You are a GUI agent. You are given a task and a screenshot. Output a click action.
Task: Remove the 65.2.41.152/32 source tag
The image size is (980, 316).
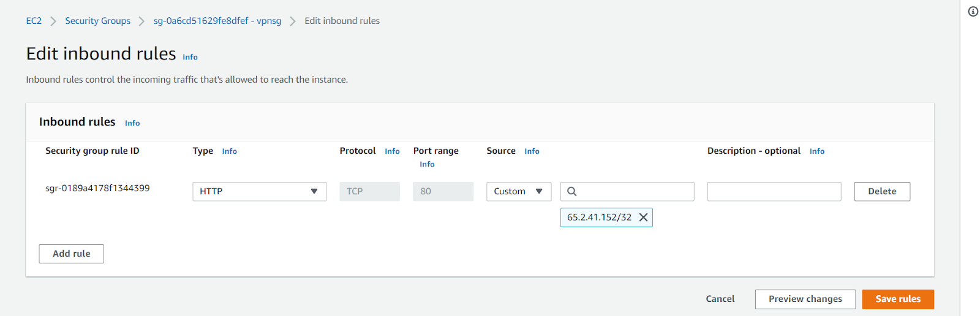click(x=643, y=217)
